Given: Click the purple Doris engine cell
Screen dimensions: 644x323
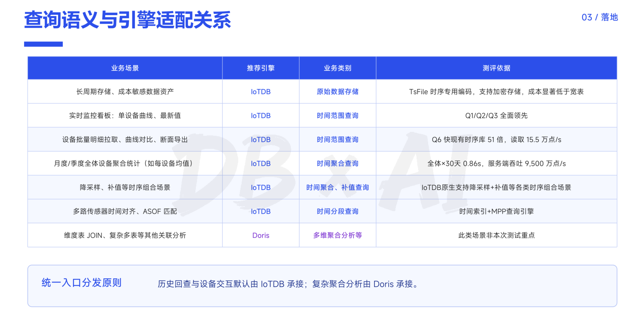Looking at the screenshot, I should coord(261,235).
